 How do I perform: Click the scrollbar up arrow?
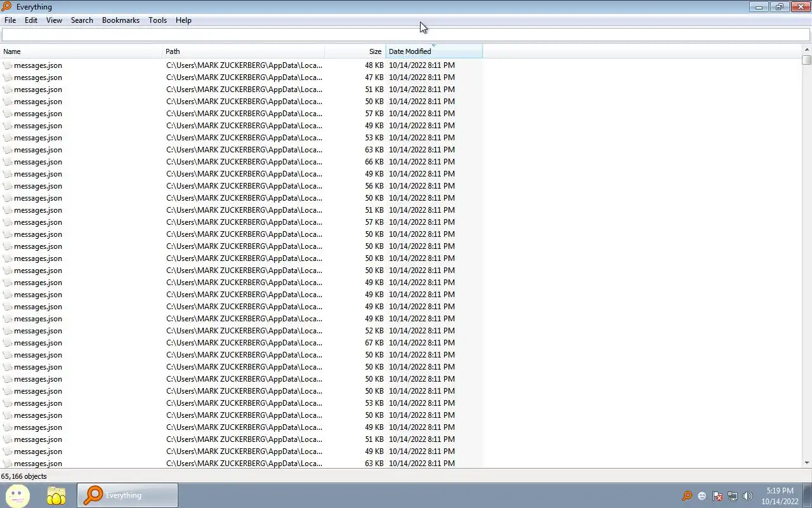[806, 50]
